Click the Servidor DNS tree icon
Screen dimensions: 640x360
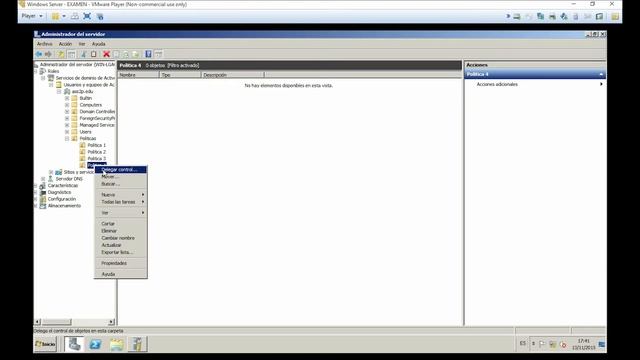pos(51,179)
